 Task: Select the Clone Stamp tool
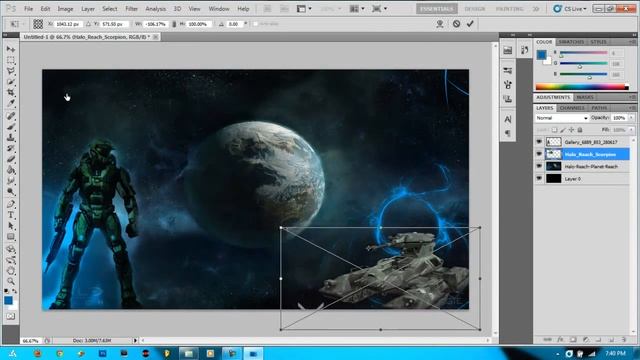coord(11,138)
